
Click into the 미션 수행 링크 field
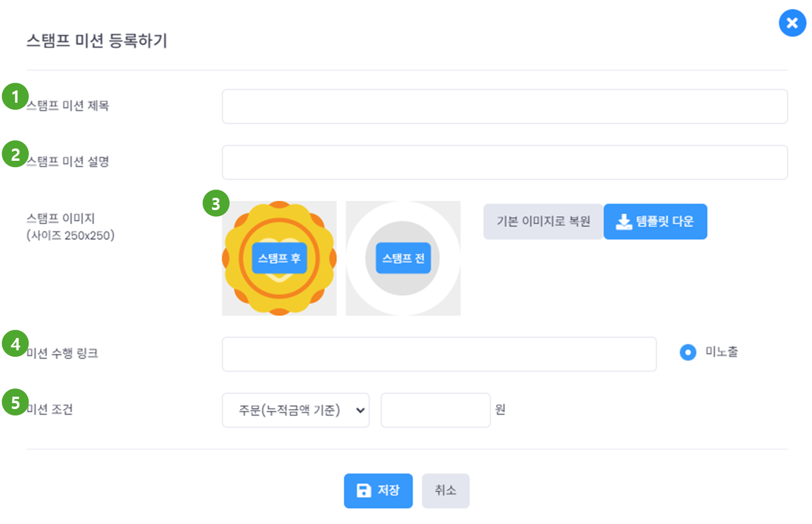tap(439, 354)
